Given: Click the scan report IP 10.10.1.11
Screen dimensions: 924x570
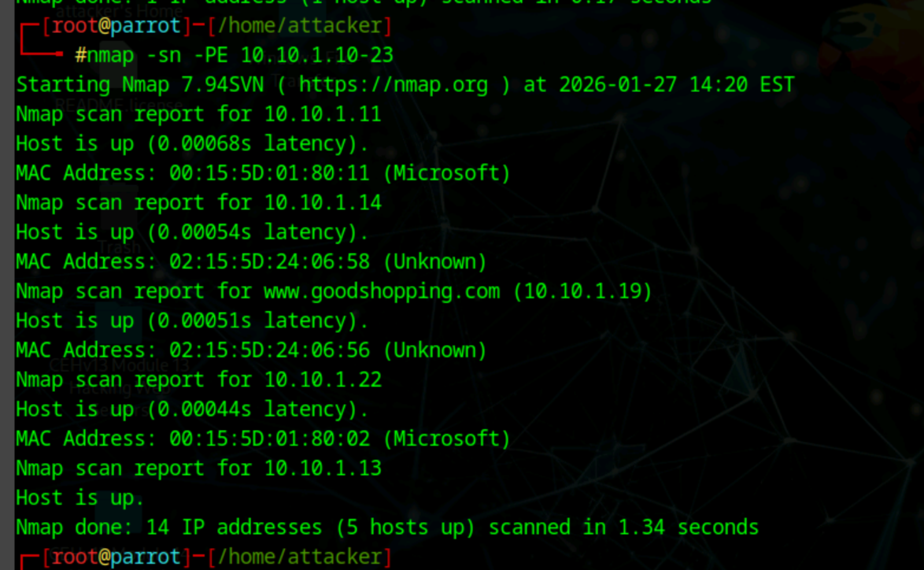Looking at the screenshot, I should coord(322,114).
